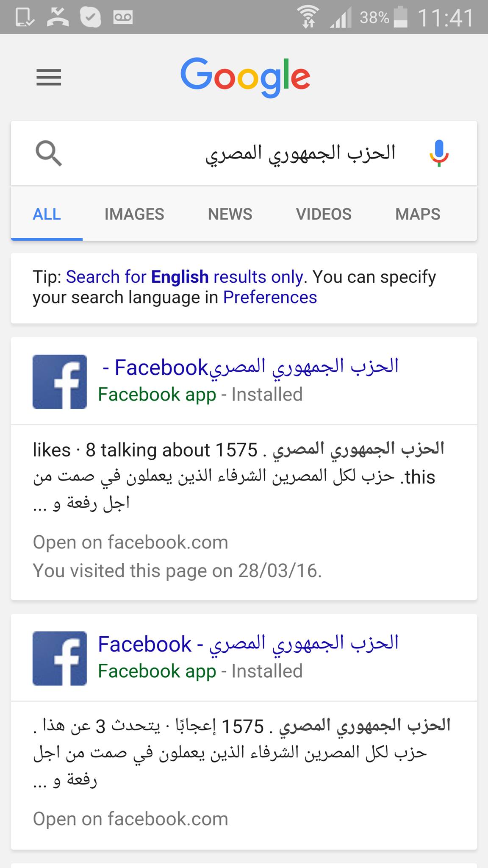This screenshot has width=488, height=868.
Task: Open the Videos tab
Action: coord(324,214)
